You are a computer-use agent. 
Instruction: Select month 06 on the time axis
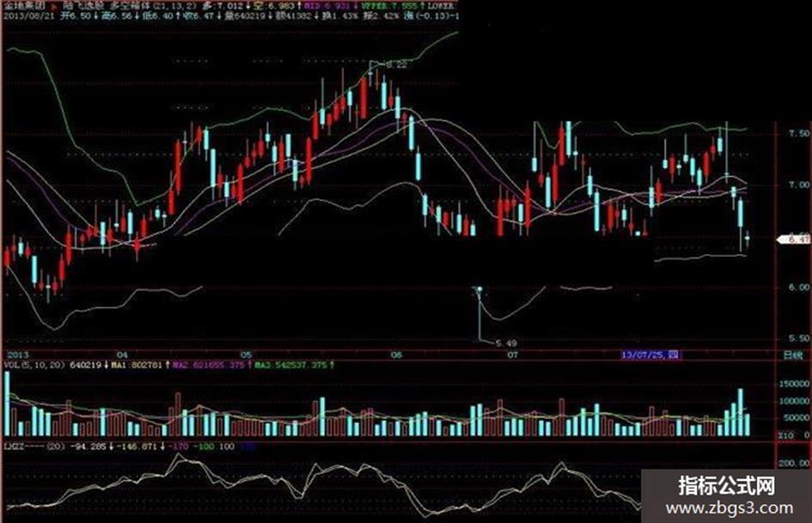[396, 356]
